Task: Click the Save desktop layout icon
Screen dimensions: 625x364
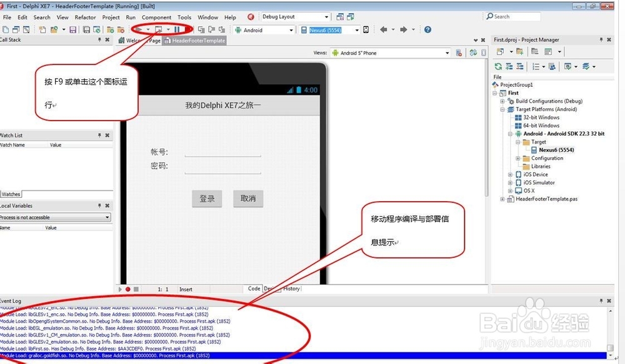Action: click(340, 17)
